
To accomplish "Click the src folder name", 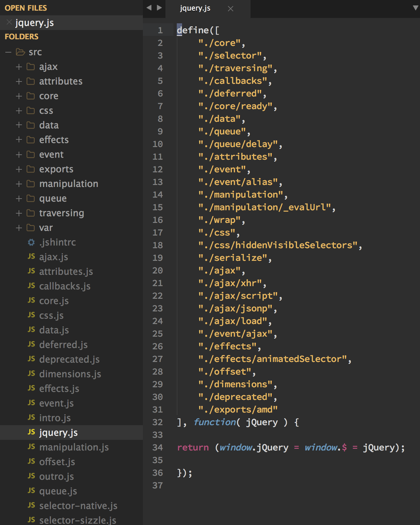I will coord(35,52).
